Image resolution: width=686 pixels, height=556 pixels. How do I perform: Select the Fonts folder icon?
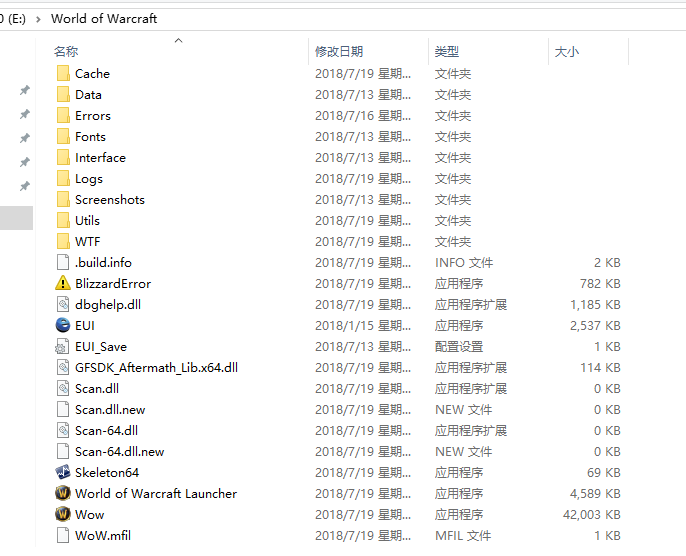(63, 136)
